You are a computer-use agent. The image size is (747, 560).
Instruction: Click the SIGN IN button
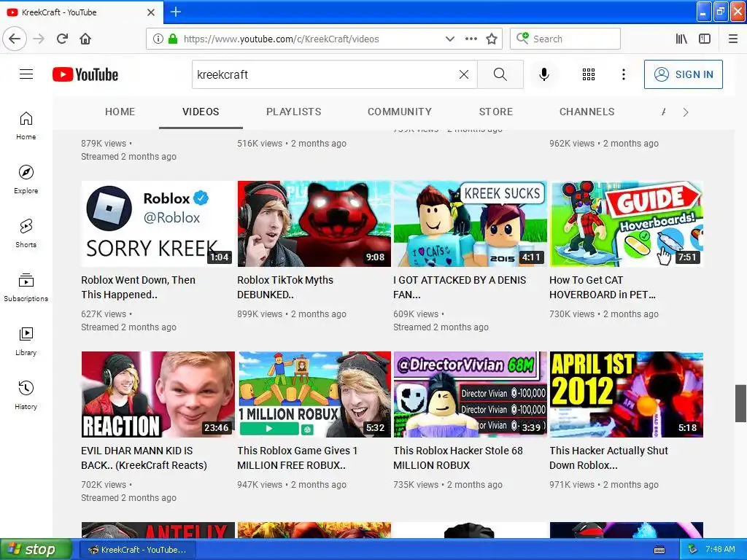coord(683,74)
